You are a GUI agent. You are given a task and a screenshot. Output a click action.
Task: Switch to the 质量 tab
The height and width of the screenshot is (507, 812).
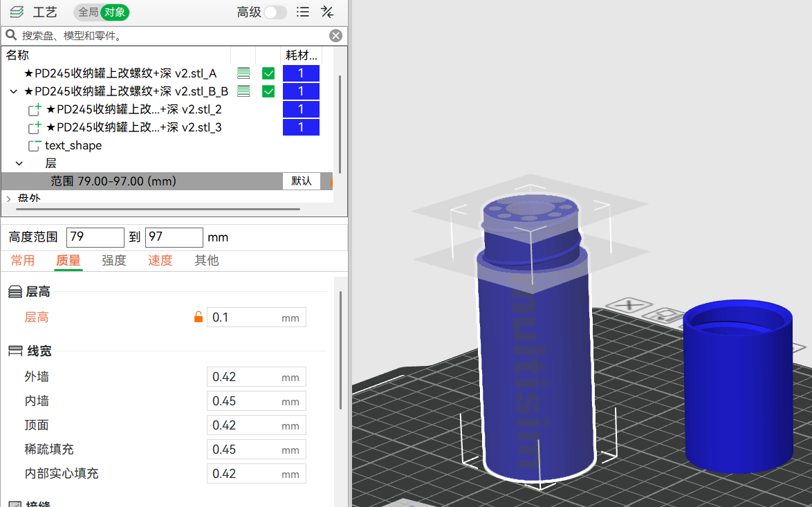(68, 261)
